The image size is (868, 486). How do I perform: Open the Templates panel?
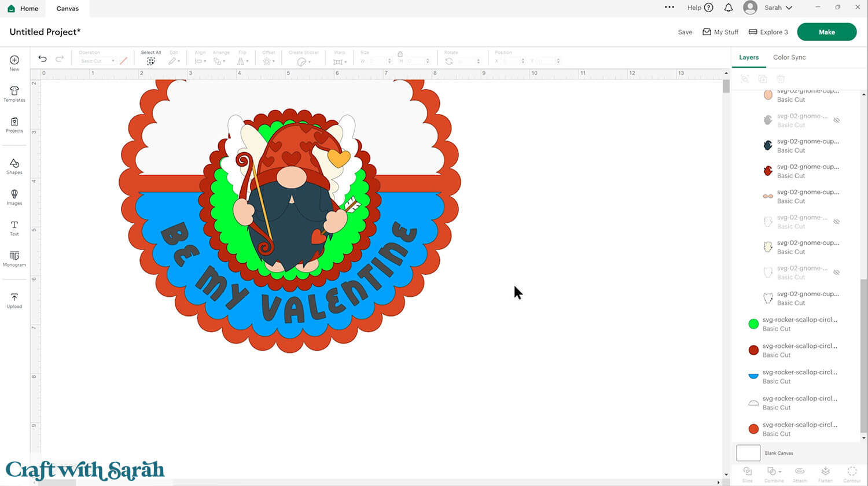[x=14, y=94]
